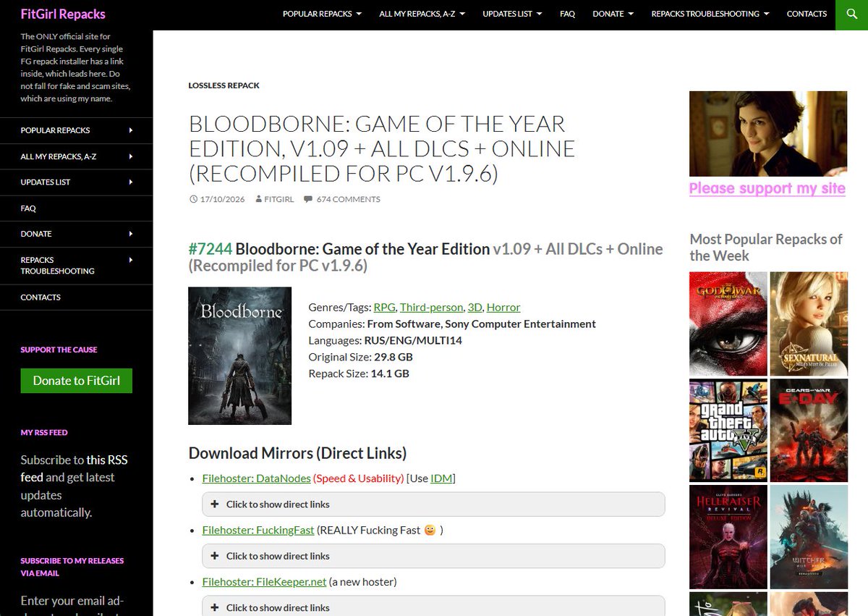868x616 pixels.
Task: Expand sidebar UPDATES LIST arrow
Action: click(131, 182)
